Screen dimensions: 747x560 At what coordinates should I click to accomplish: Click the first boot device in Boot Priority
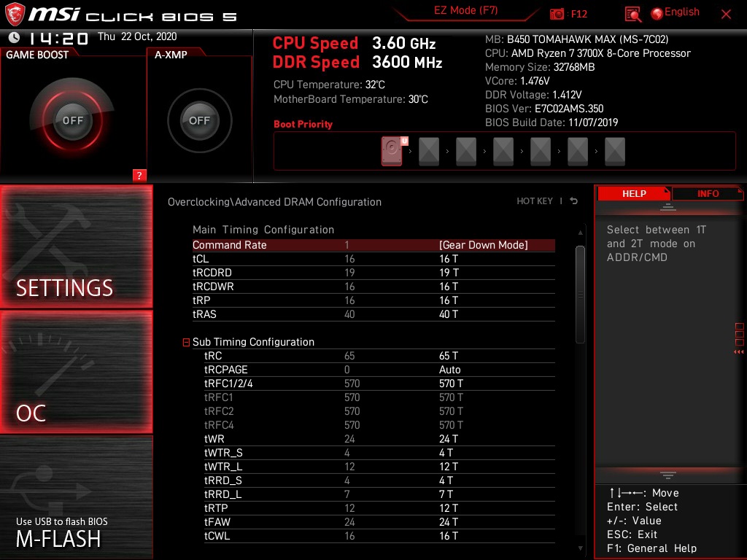(x=392, y=151)
